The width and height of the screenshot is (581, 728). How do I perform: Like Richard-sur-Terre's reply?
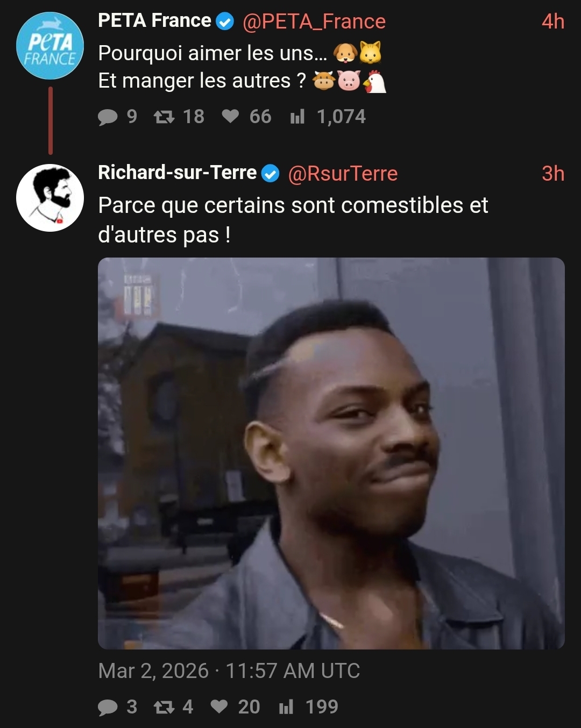(x=219, y=706)
